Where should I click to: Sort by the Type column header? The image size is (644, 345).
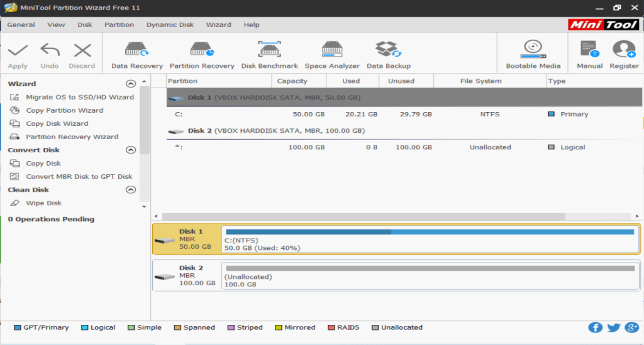[594, 81]
